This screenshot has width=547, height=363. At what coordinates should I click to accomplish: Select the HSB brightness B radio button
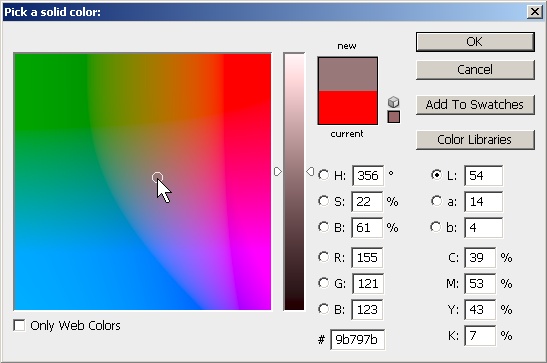pos(323,227)
